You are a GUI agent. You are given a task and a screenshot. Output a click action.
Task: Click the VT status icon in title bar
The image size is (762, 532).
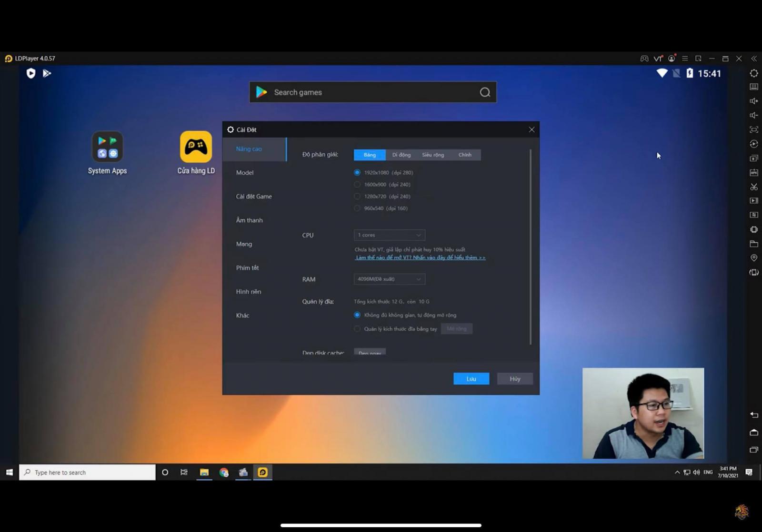658,59
